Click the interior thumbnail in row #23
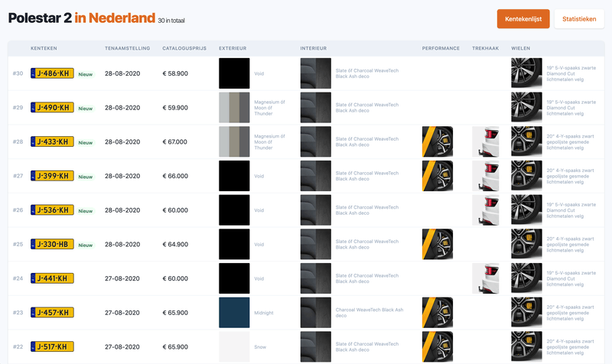The image size is (612, 364). pos(316,313)
